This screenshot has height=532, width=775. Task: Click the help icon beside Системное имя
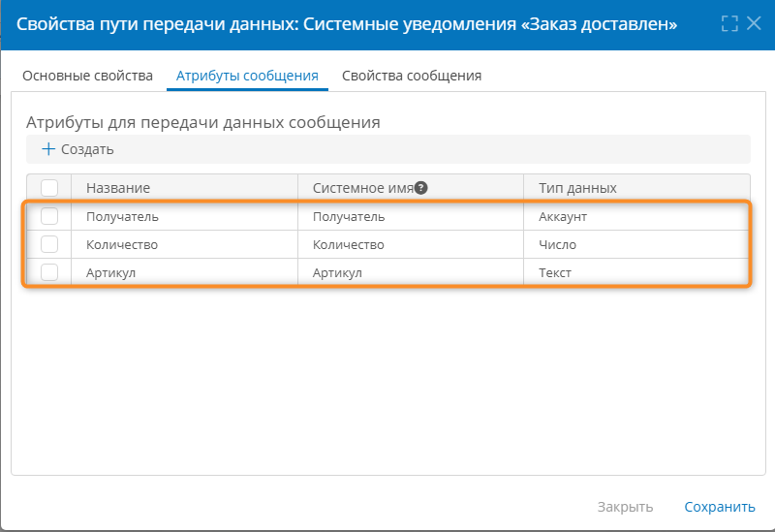[421, 188]
